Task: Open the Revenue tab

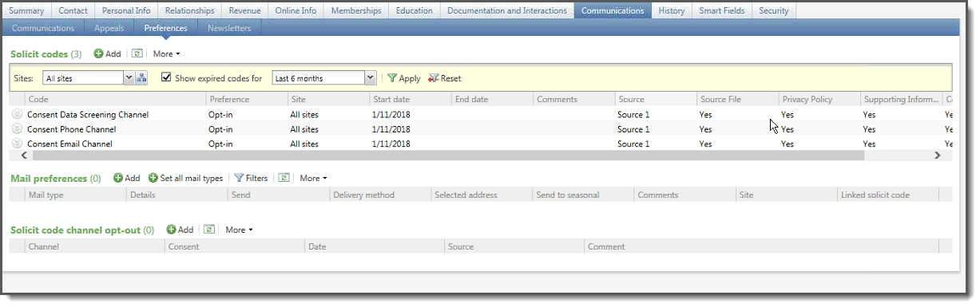Action: (244, 10)
